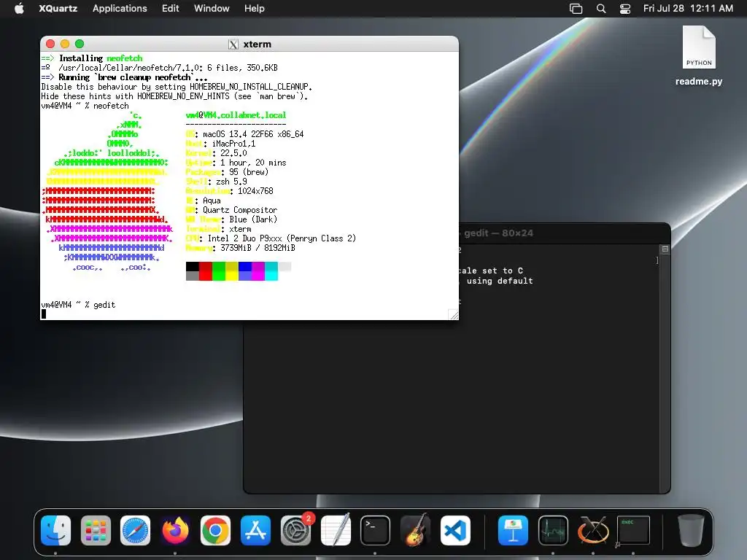Open Control Center in menu bar
The image size is (747, 560).
pos(625,9)
